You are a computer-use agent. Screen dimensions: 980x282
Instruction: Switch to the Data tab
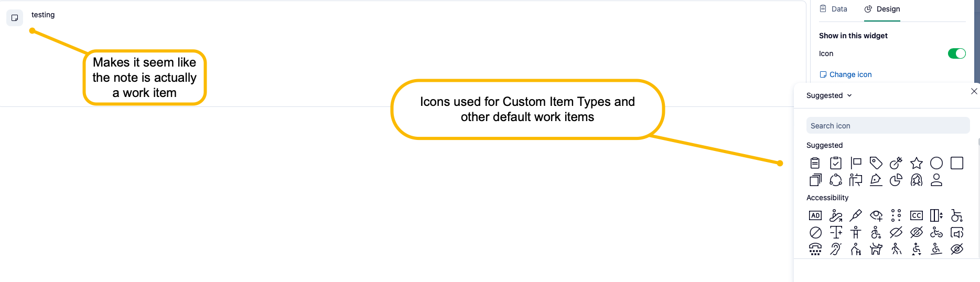(834, 9)
